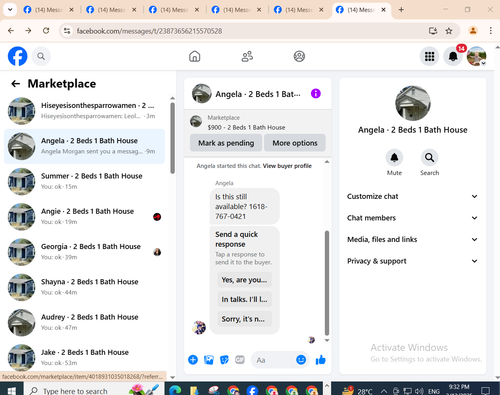Click Windows taskbar search box
Screen dimensions: 500x395
tap(94, 390)
